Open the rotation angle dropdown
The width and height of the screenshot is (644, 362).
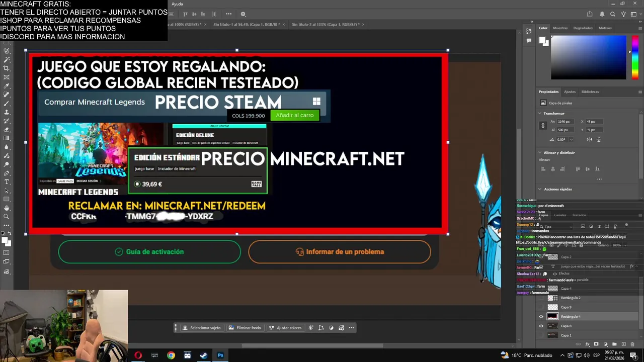[x=571, y=139]
